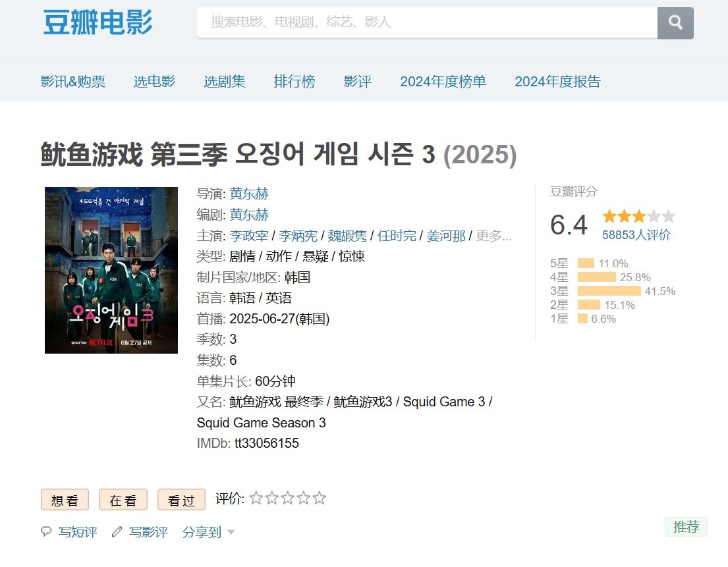The image size is (728, 567).
Task: Mark the show as 在看
Action: pos(123,500)
